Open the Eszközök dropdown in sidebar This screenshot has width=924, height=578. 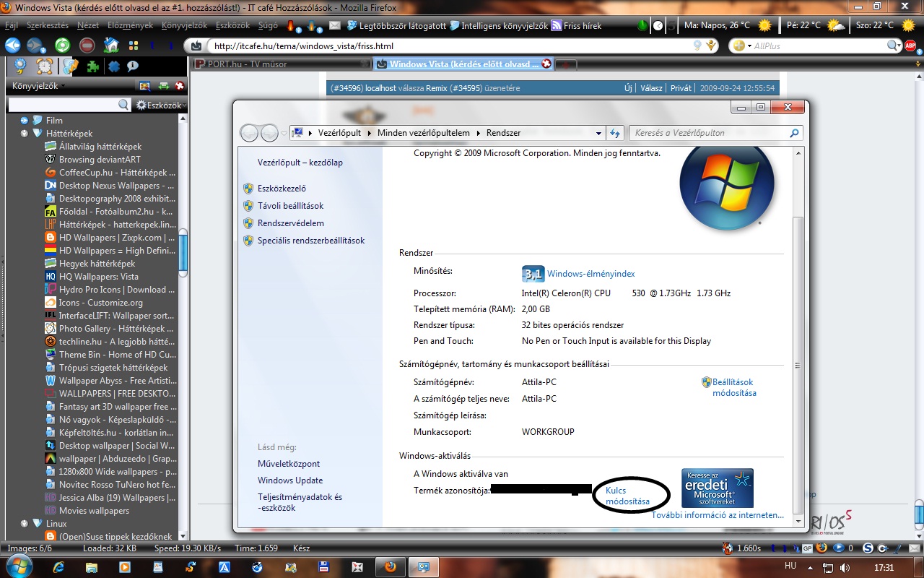161,105
